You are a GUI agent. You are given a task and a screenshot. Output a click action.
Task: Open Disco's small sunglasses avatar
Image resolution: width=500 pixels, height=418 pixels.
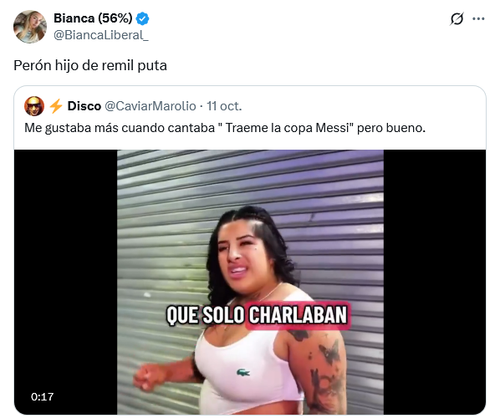click(x=34, y=106)
